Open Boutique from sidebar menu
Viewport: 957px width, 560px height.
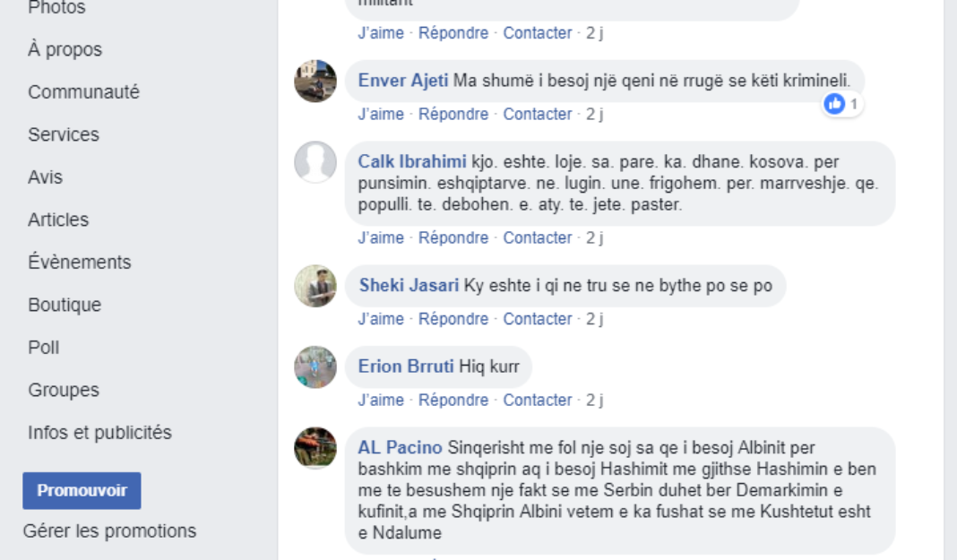[65, 305]
